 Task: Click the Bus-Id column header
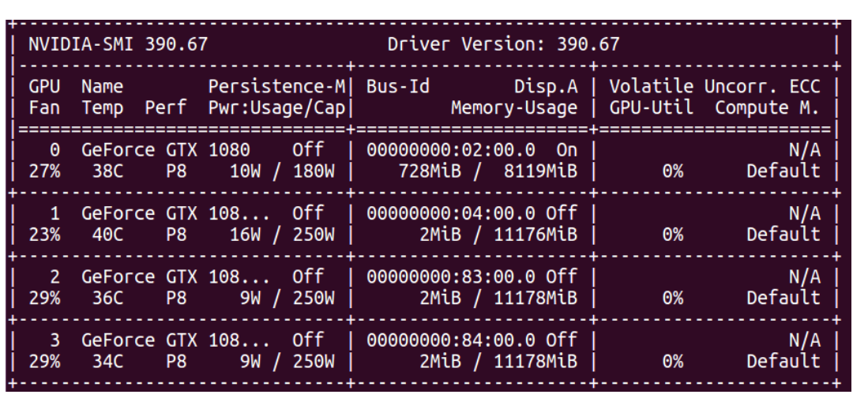[x=399, y=86]
